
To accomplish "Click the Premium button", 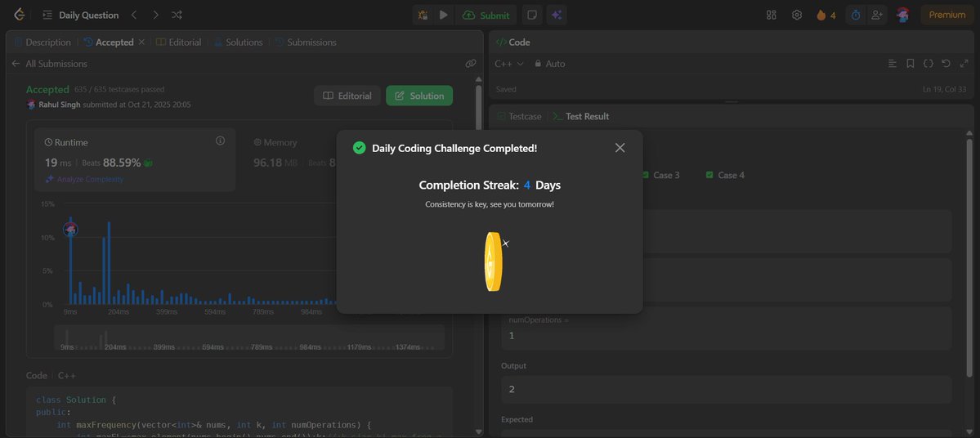I will click(x=946, y=15).
